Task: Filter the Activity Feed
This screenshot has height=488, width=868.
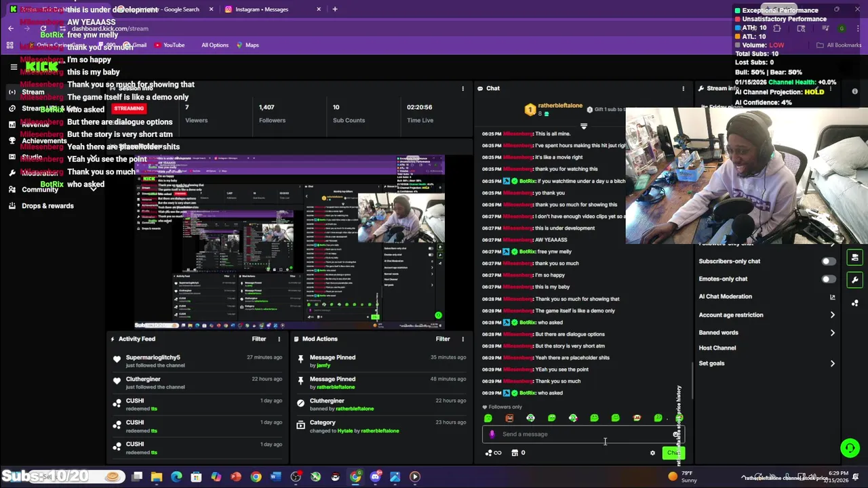Action: pyautogui.click(x=259, y=339)
